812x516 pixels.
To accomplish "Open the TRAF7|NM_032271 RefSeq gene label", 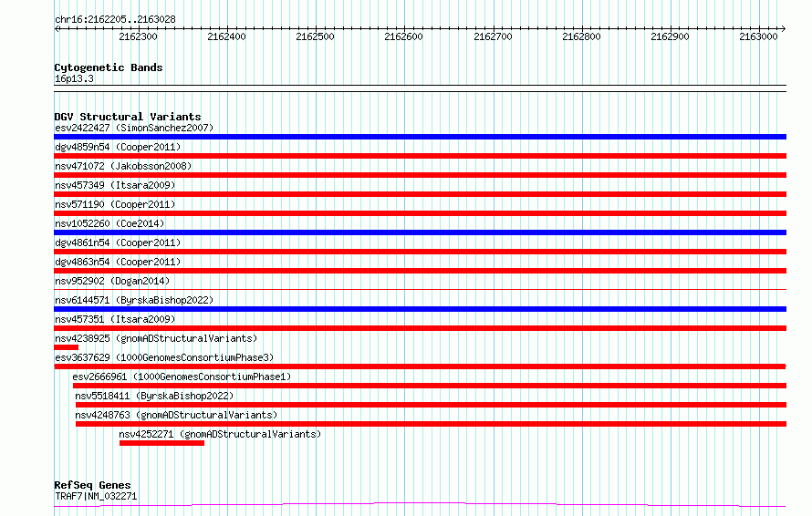I will coord(96,496).
